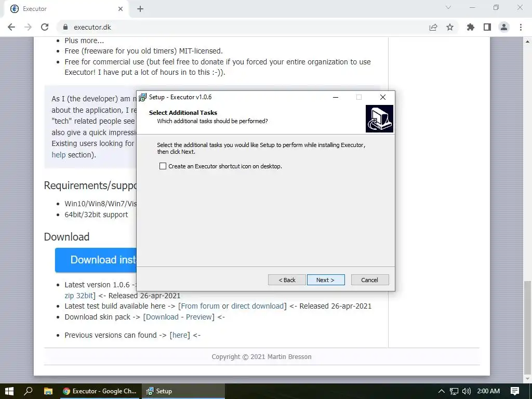Open the Chrome tab search chevron

(x=448, y=7)
